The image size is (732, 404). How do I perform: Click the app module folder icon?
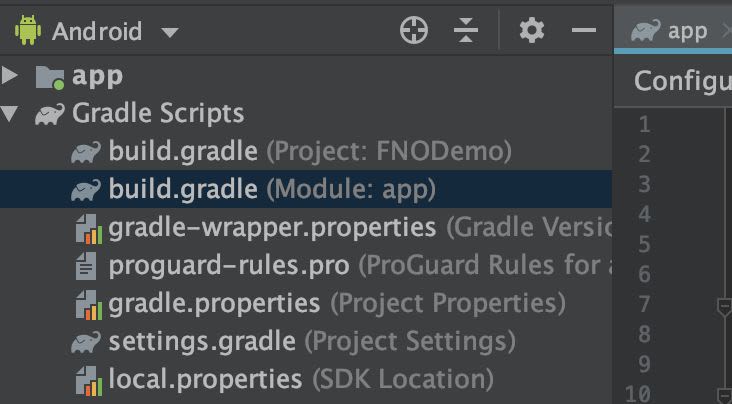tap(50, 77)
